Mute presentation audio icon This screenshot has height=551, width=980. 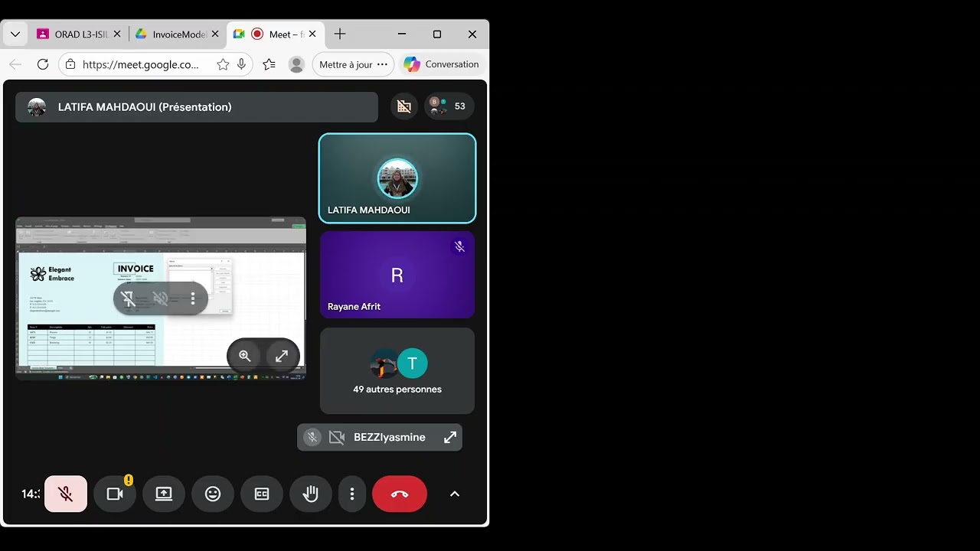click(x=160, y=298)
